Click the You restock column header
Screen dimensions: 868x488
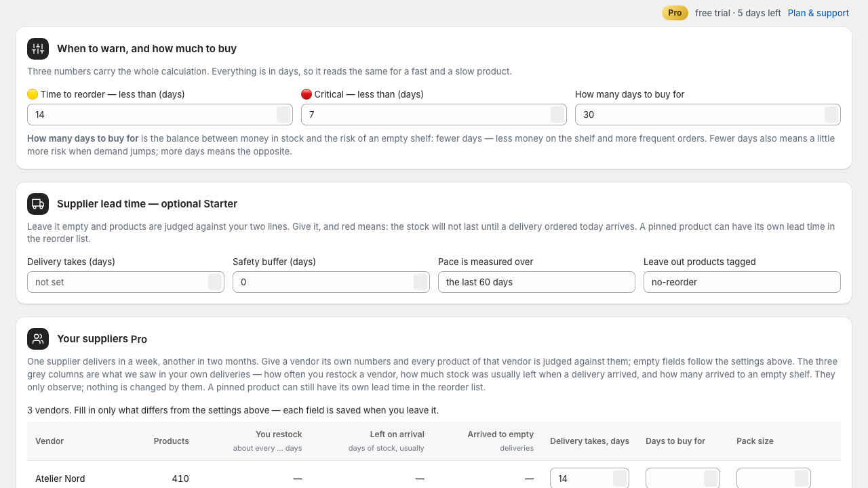pyautogui.click(x=279, y=434)
